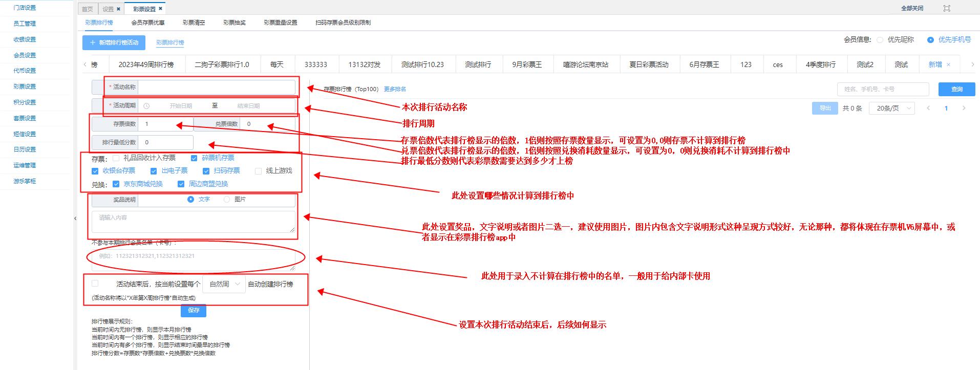Focus the 兑票倍数 input
This screenshot has height=370, width=980.
point(267,124)
